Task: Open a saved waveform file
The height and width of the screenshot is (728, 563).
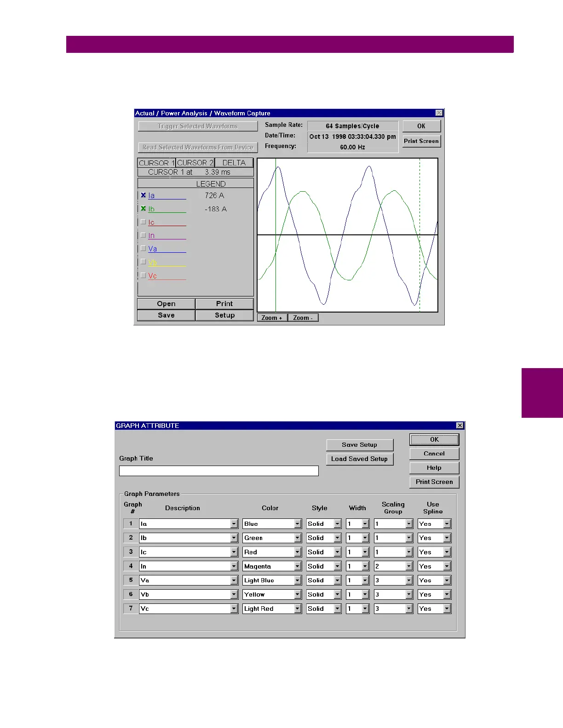Action: [x=166, y=304]
